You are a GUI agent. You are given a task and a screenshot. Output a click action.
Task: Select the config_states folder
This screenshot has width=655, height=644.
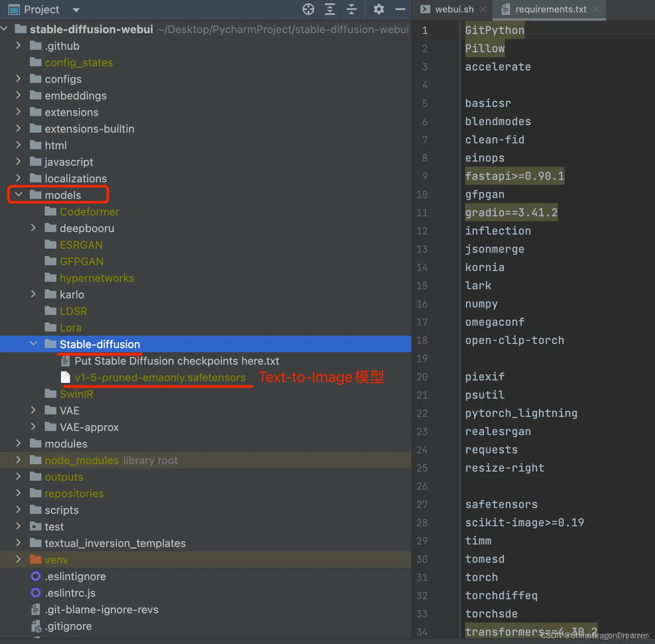79,63
